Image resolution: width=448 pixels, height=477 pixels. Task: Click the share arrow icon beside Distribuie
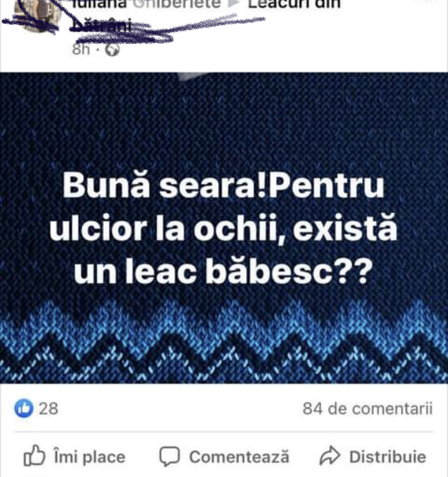[x=330, y=455]
